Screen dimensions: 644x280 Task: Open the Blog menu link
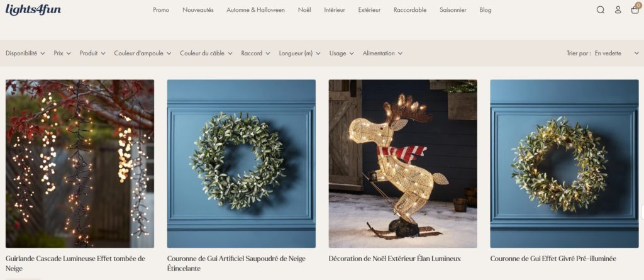click(486, 10)
